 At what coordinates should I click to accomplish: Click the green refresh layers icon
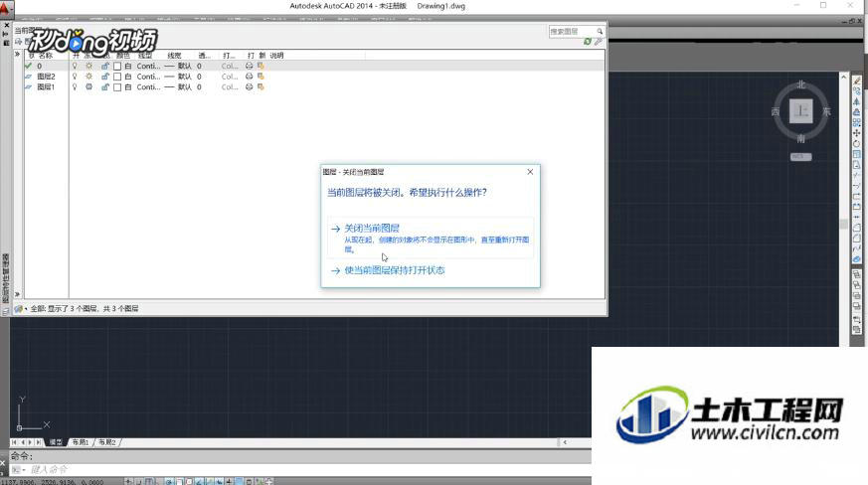click(x=588, y=42)
